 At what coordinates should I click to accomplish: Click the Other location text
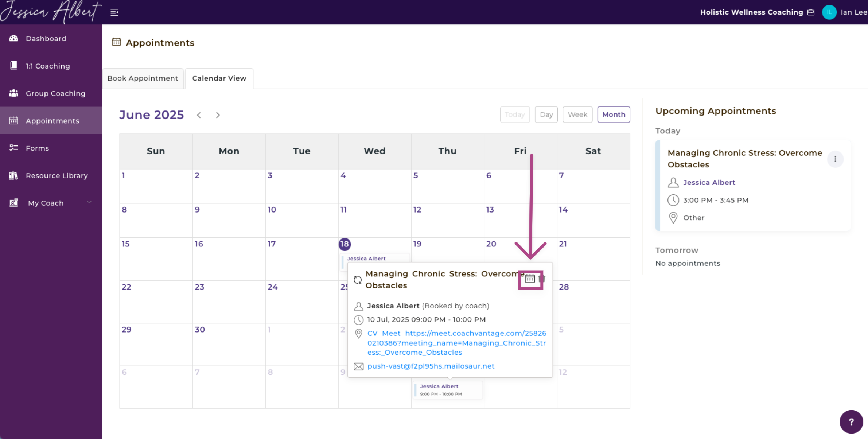(694, 218)
